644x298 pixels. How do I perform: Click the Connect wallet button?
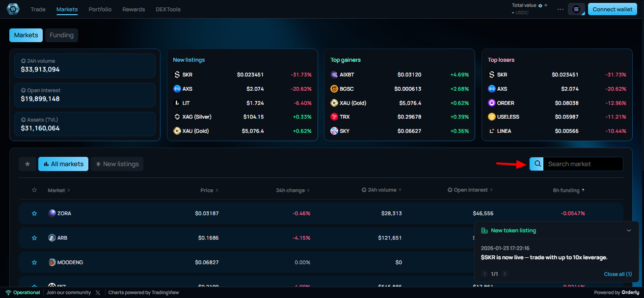(613, 9)
